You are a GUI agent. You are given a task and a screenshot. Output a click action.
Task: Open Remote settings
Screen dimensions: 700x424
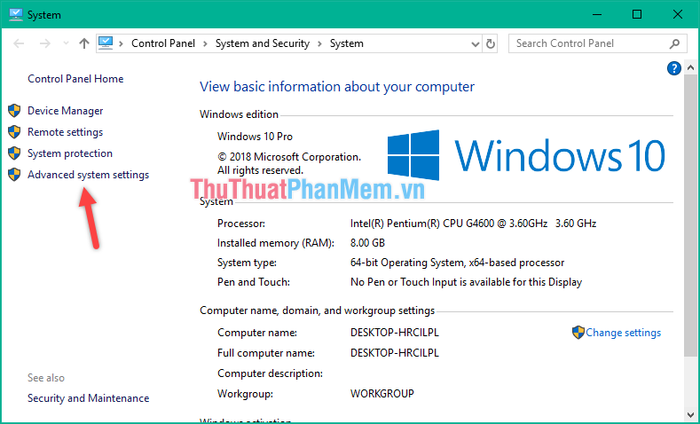[x=65, y=132]
